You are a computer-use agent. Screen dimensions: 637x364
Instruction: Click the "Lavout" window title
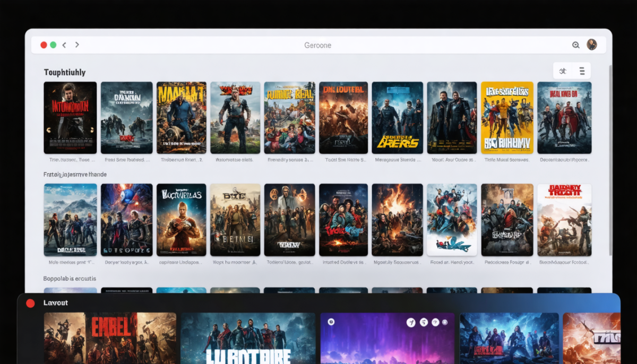tap(56, 302)
